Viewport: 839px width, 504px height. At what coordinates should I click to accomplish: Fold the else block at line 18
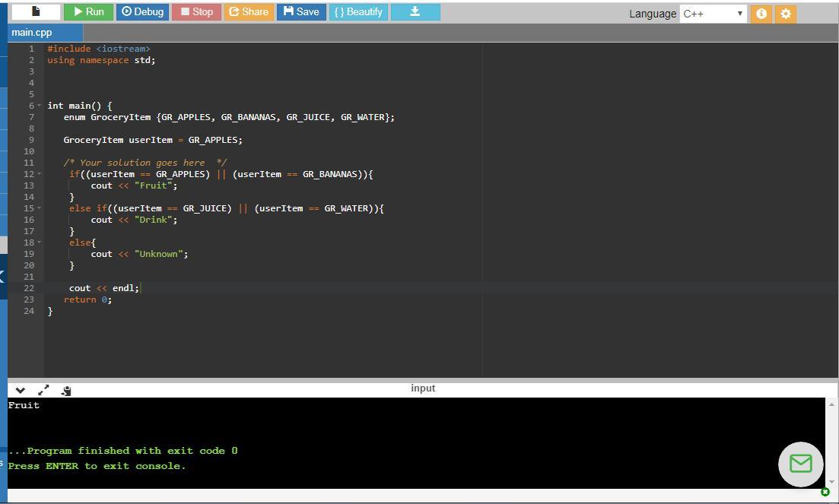click(40, 242)
